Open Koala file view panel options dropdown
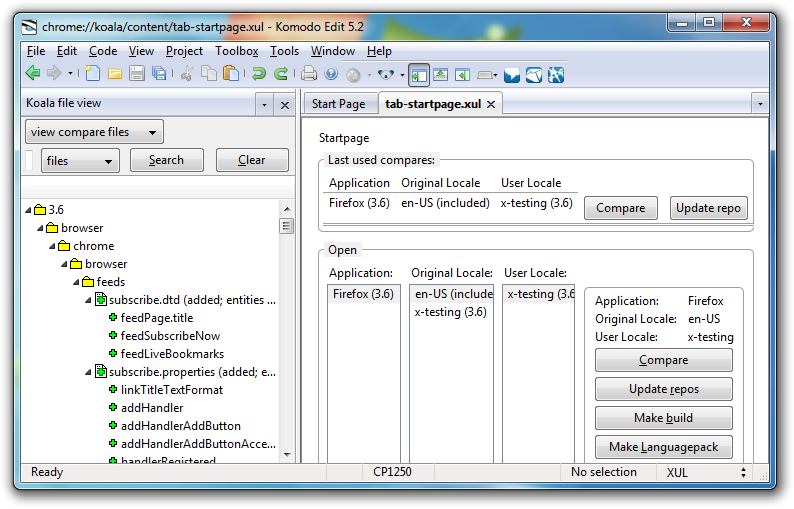The image size is (794, 509). coord(264,105)
